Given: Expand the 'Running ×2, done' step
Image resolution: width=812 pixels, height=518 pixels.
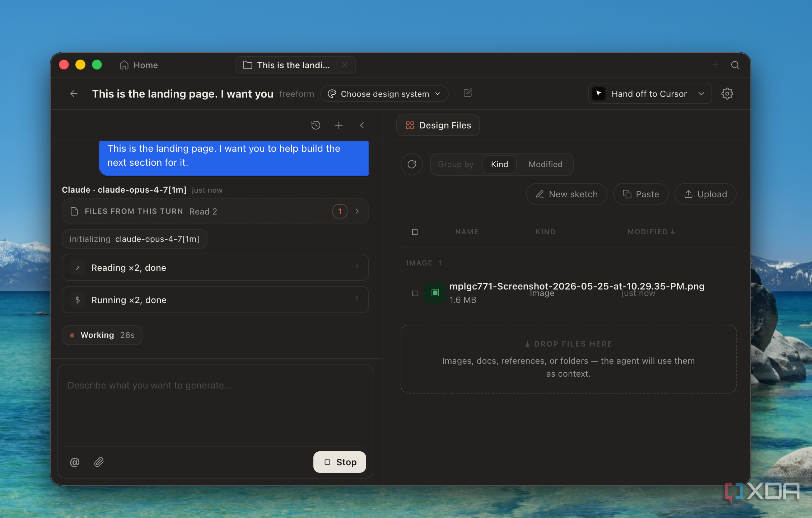Looking at the screenshot, I should 215,300.
